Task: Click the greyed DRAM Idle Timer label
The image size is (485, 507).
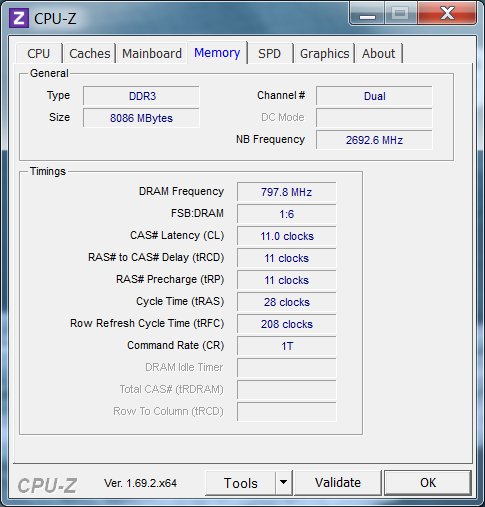Action: coord(184,367)
